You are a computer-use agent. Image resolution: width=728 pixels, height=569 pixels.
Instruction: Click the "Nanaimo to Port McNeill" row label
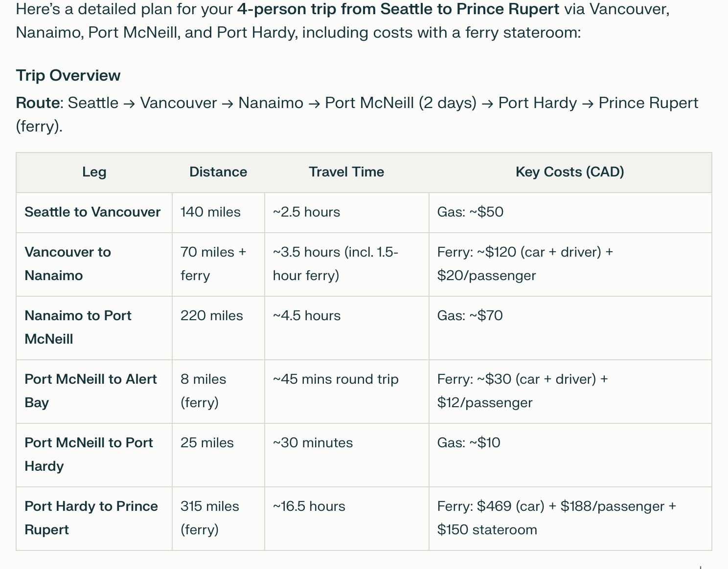coord(78,327)
